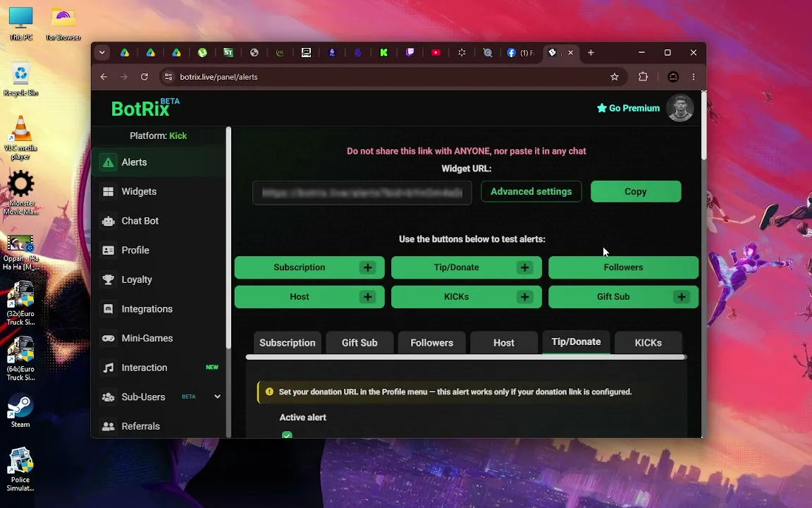Select the Tor Browser desktop icon
812x508 pixels.
click(x=63, y=24)
